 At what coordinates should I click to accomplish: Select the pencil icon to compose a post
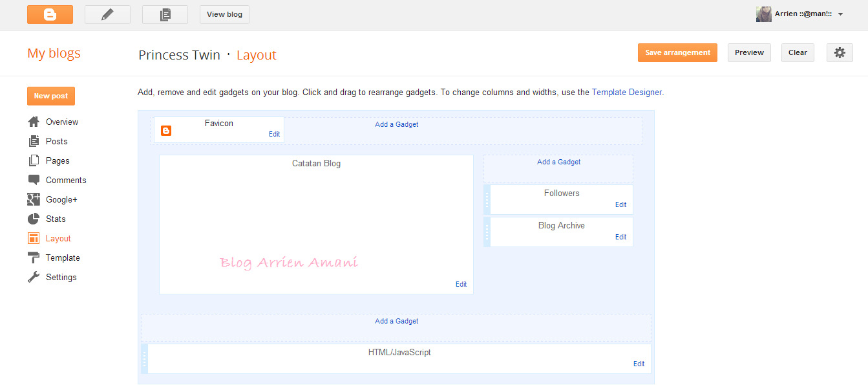click(x=107, y=14)
